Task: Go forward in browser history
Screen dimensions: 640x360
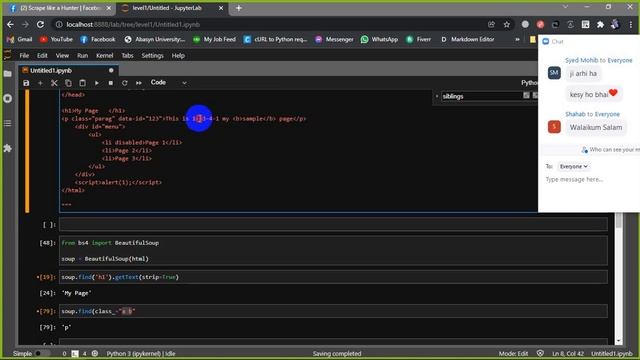Action: (25, 24)
